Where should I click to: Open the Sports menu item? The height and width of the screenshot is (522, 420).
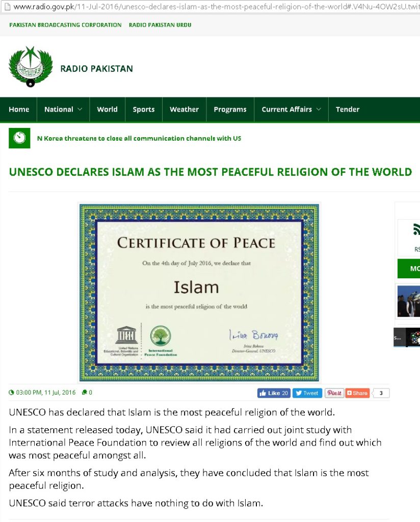[143, 109]
